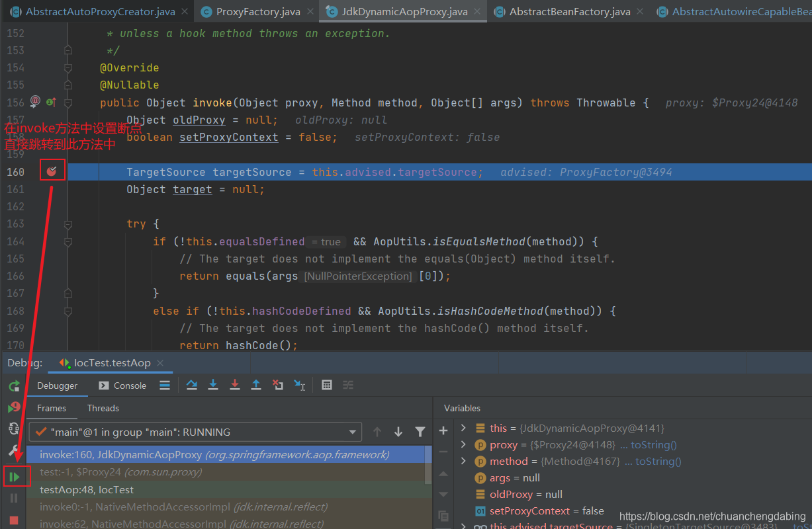Toggle auto-test icon in debug sidebar
812x529 pixels.
[x=14, y=429]
